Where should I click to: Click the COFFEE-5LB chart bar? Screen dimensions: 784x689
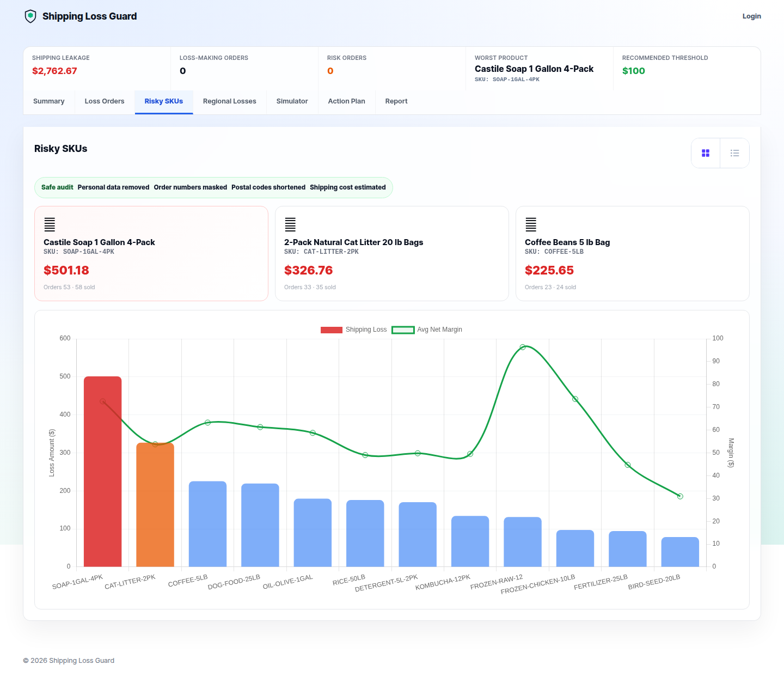207,524
